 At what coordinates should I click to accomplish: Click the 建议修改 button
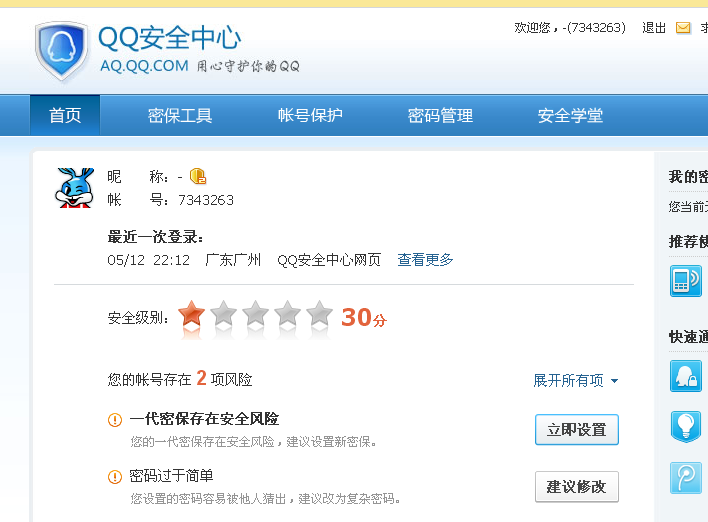(x=577, y=487)
